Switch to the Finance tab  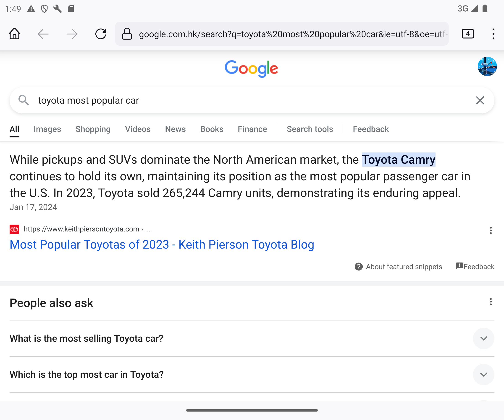[x=252, y=129]
